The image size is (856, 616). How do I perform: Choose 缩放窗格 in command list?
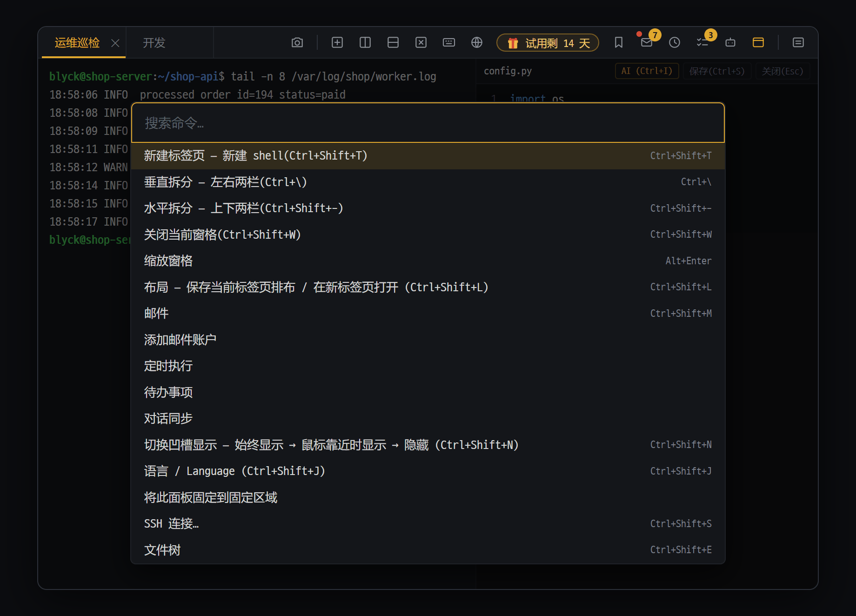coord(428,261)
